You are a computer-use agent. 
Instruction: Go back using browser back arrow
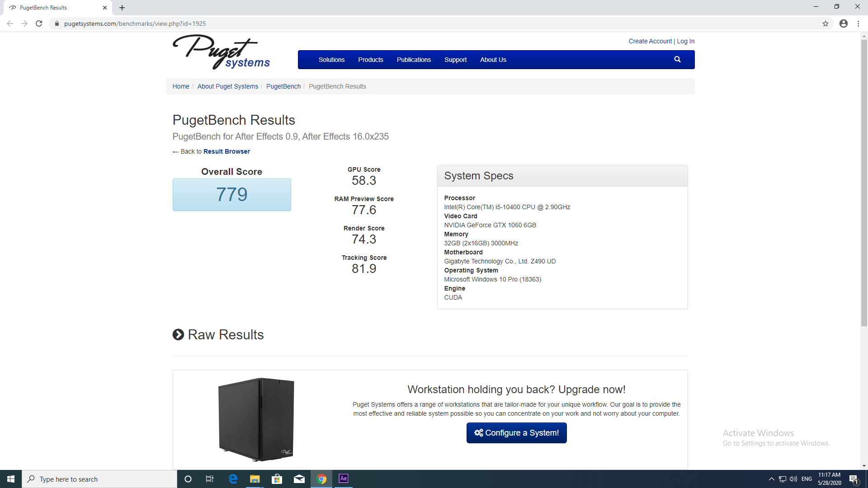tap(10, 23)
